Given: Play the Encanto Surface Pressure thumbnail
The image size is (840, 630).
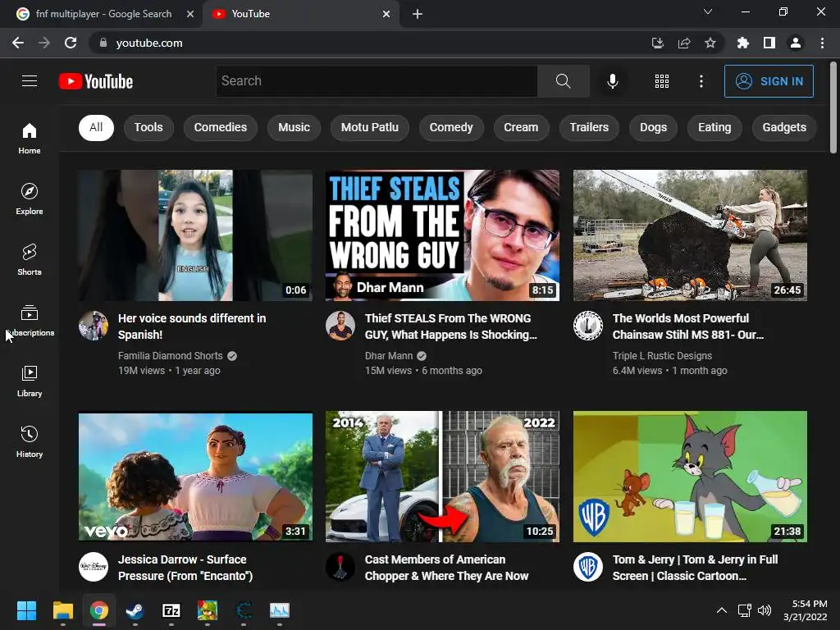Looking at the screenshot, I should tap(195, 477).
